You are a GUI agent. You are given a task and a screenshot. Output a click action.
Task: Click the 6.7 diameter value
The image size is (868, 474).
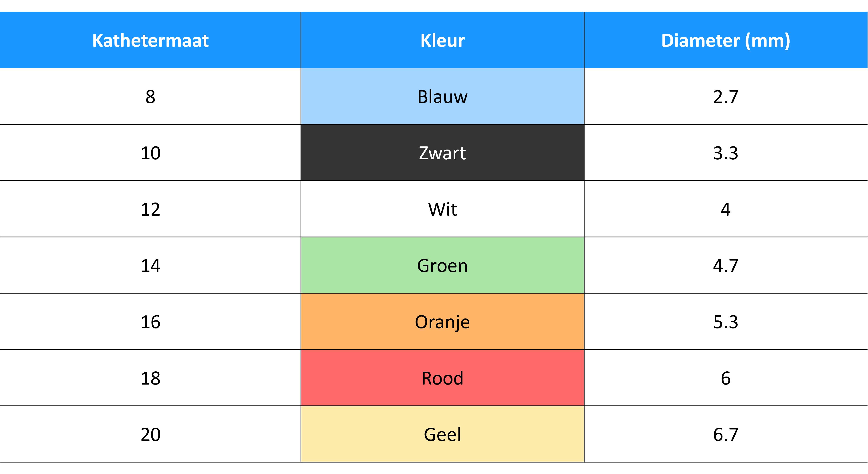click(x=726, y=434)
